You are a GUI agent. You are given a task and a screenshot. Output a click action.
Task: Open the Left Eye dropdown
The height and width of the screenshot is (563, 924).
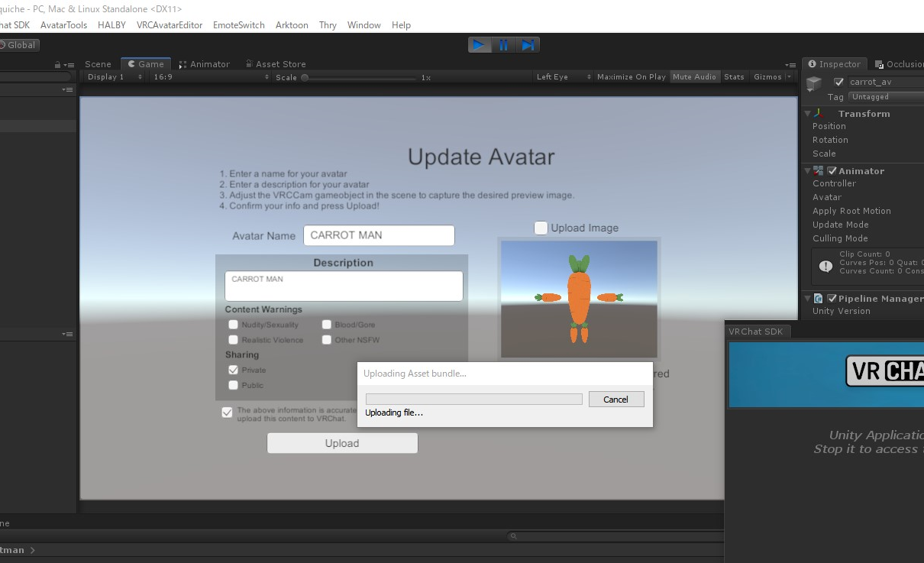tap(563, 77)
